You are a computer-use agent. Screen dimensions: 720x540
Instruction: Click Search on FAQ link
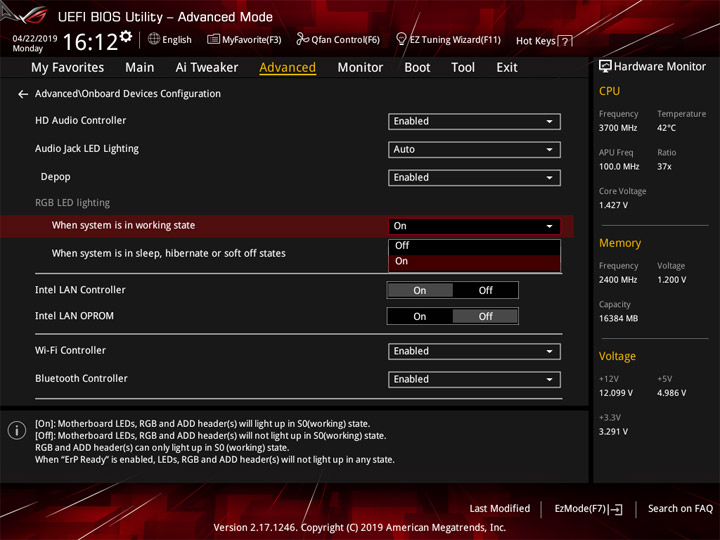(680, 509)
